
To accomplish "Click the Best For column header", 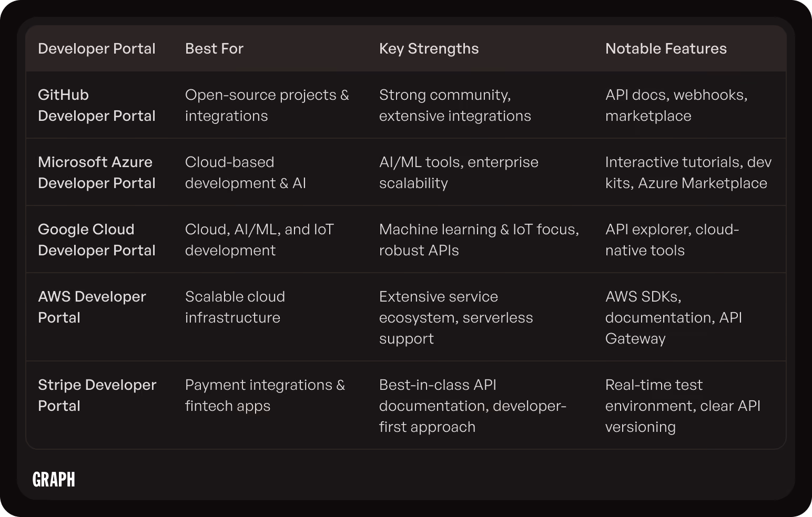I will tap(214, 48).
